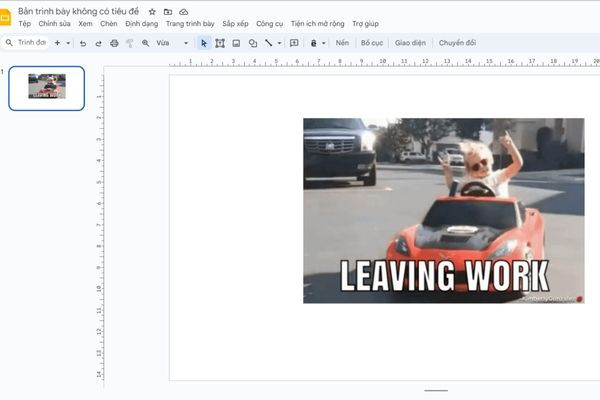Open the Sắp xếp menu
The width and height of the screenshot is (600, 400).
coord(235,24)
